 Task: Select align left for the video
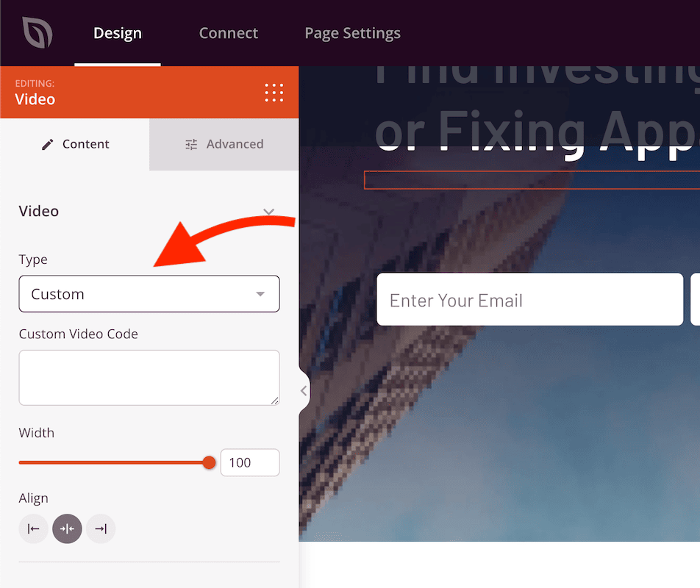33,529
